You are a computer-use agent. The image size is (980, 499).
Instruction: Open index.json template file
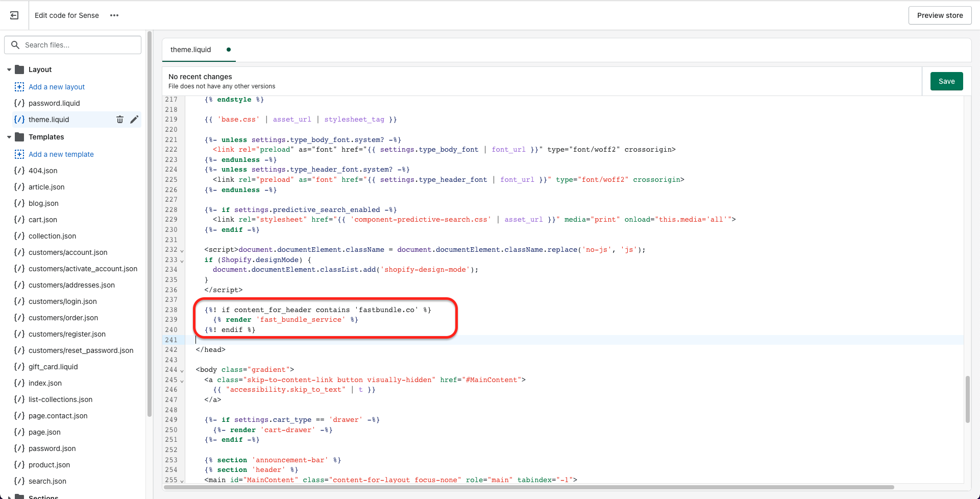(45, 383)
